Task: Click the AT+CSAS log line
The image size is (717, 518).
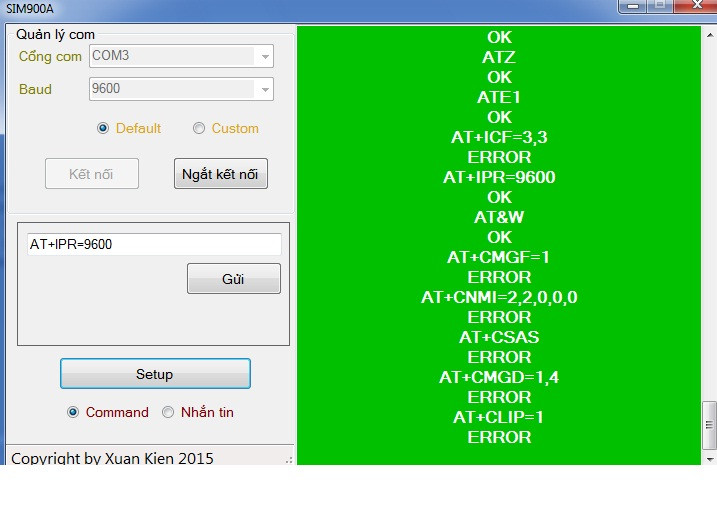Action: coord(499,337)
